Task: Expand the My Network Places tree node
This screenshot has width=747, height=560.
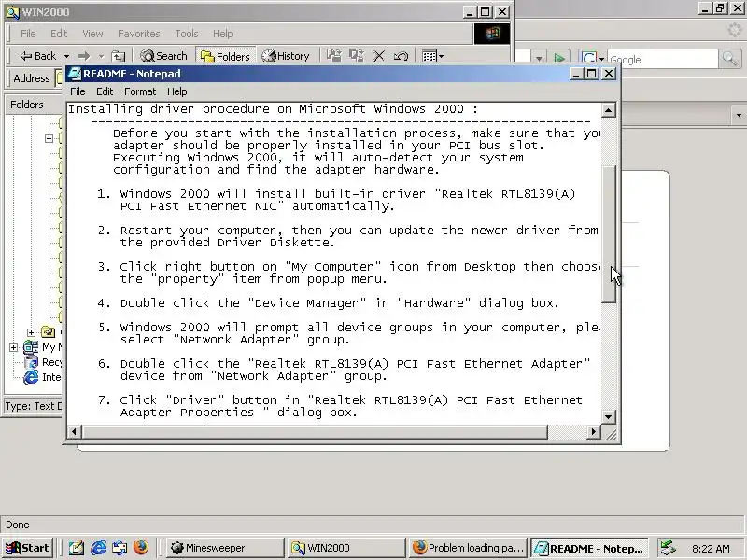Action: 13,347
